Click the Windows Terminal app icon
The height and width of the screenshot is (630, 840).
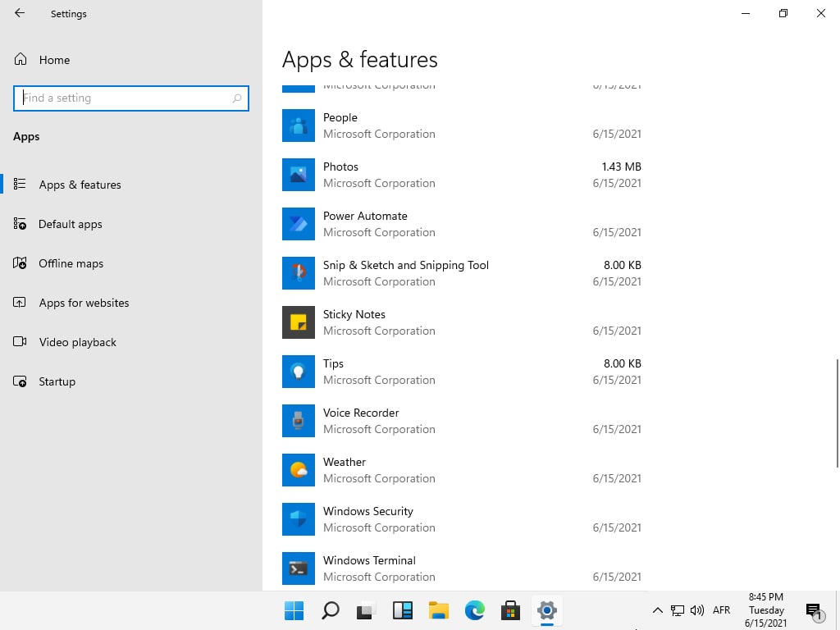click(299, 568)
